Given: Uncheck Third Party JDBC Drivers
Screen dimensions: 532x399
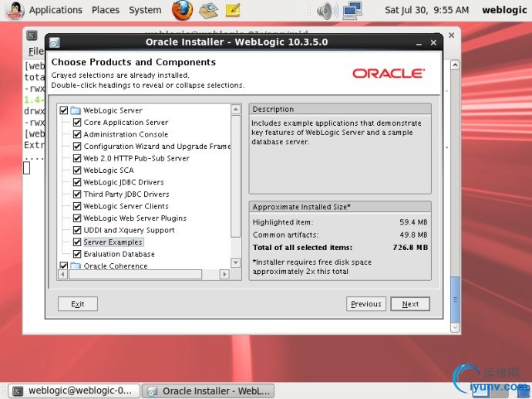Looking at the screenshot, I should pyautogui.click(x=77, y=194).
